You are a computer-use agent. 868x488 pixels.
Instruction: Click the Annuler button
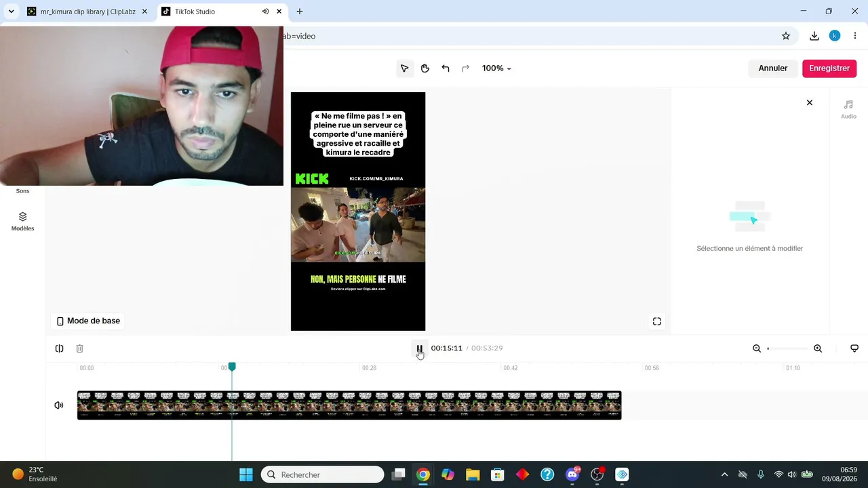[773, 68]
